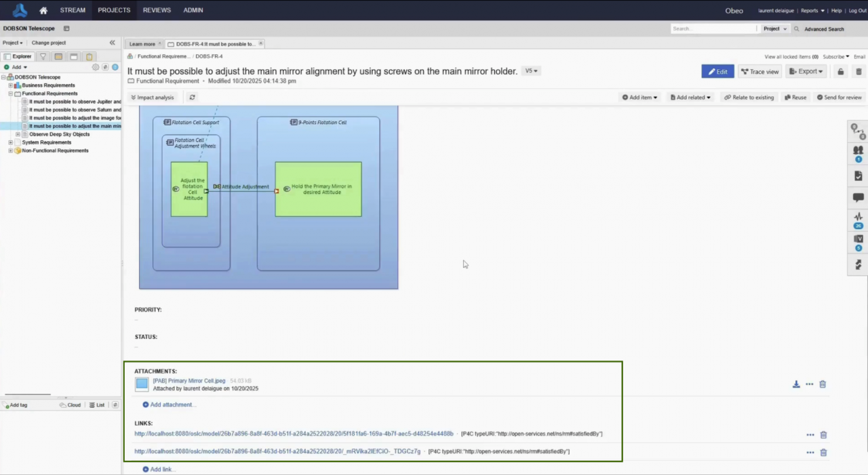Toggle Cloud view for tags
Screen dimensions: 868x475
coord(70,405)
